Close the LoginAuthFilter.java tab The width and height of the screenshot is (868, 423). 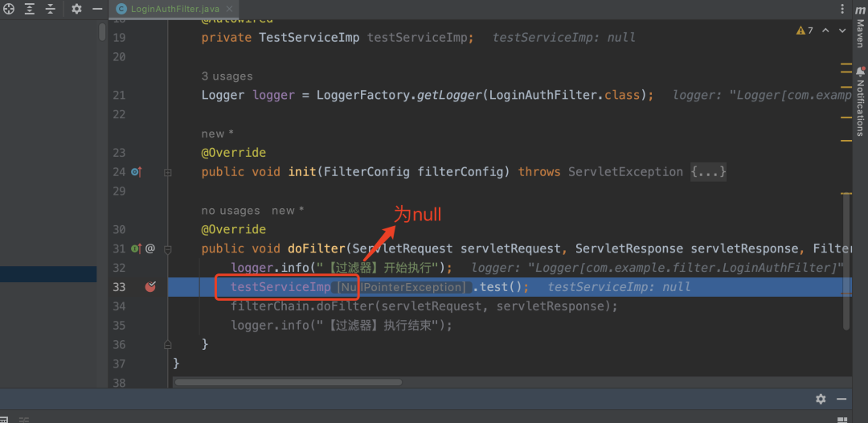coord(231,9)
